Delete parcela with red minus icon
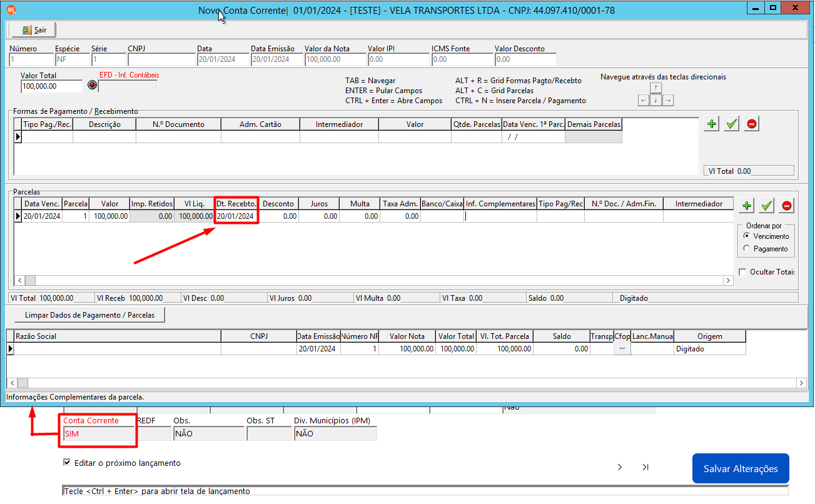This screenshot has width=815, height=504. (787, 205)
